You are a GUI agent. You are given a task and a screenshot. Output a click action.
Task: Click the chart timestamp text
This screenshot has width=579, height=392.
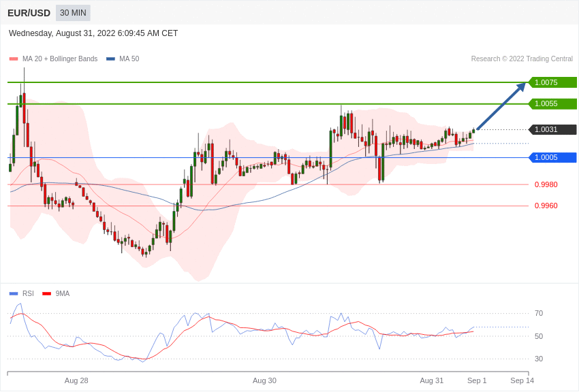[x=93, y=33]
